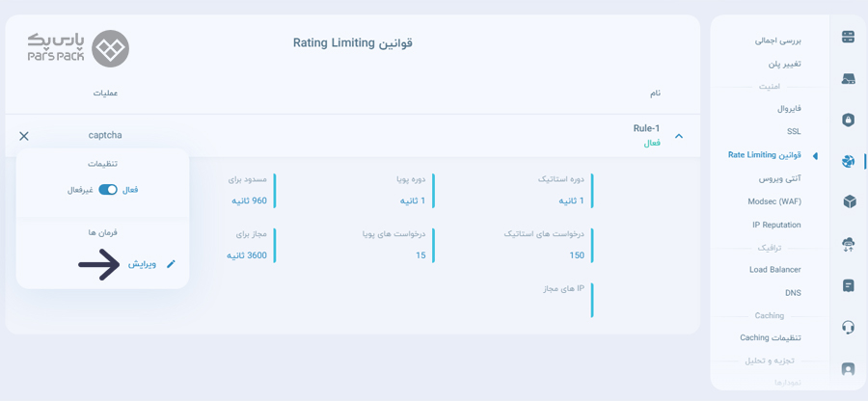Collapse the Rule-1 row chevron
This screenshot has height=401, width=868.
point(679,136)
